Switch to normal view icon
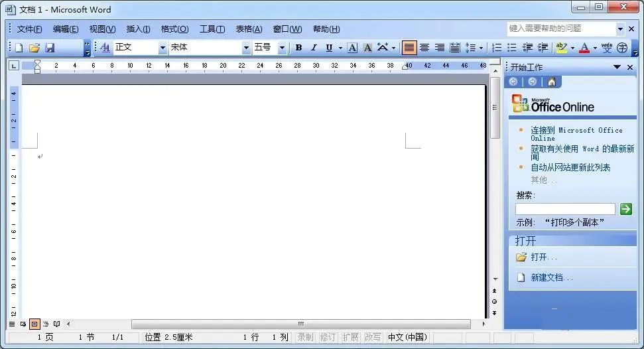 click(12, 324)
